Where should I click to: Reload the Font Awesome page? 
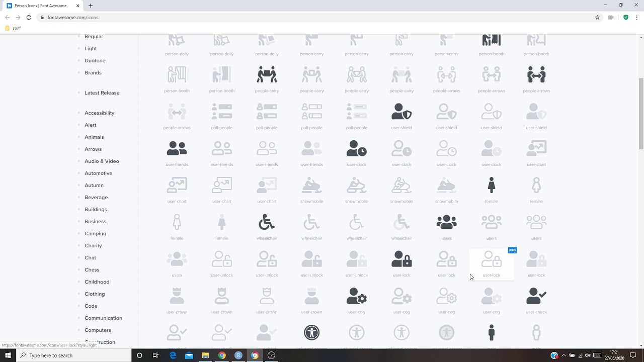pos(29,17)
